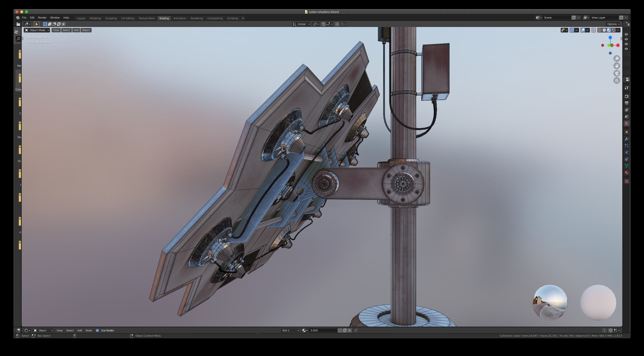The height and width of the screenshot is (356, 644).
Task: Open the Object Mode dropdown
Action: (x=37, y=30)
